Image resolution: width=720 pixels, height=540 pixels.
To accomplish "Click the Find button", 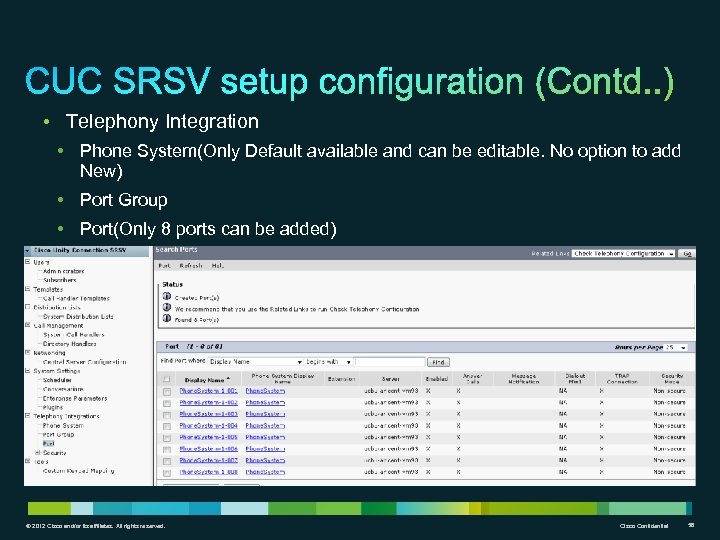I will (x=438, y=362).
